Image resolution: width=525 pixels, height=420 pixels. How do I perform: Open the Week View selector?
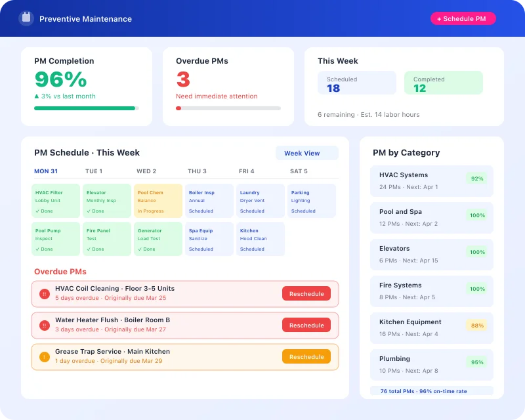click(306, 152)
